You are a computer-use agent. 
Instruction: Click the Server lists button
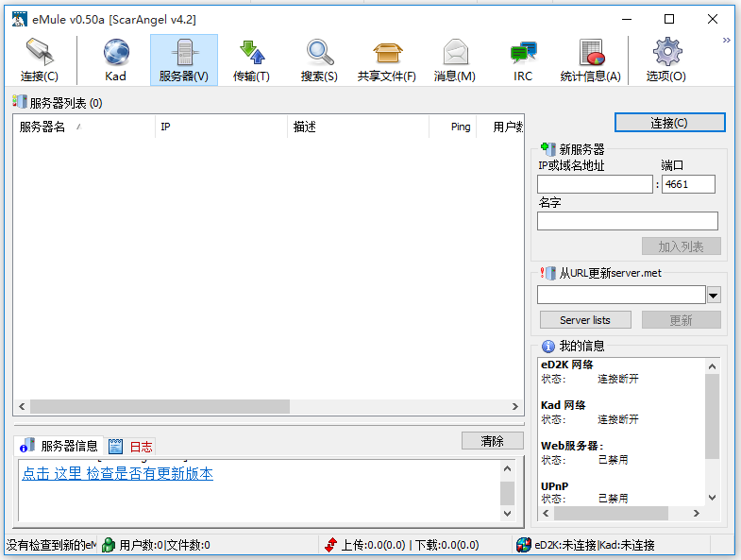click(585, 320)
